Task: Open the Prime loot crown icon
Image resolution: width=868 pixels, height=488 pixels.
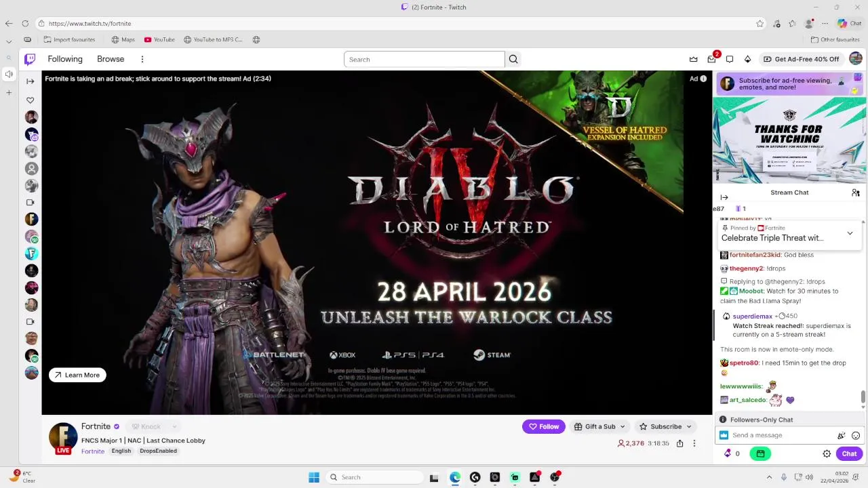Action: pos(693,59)
